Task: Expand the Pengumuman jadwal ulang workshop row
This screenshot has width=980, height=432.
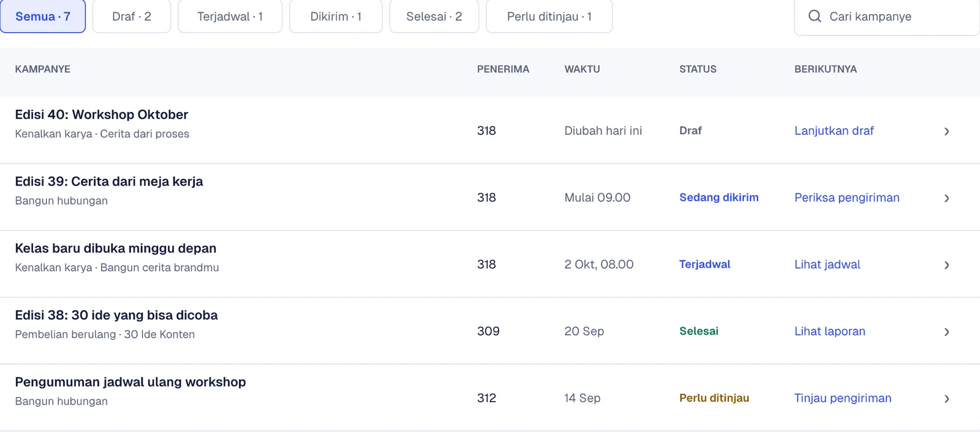Action: pyautogui.click(x=946, y=398)
